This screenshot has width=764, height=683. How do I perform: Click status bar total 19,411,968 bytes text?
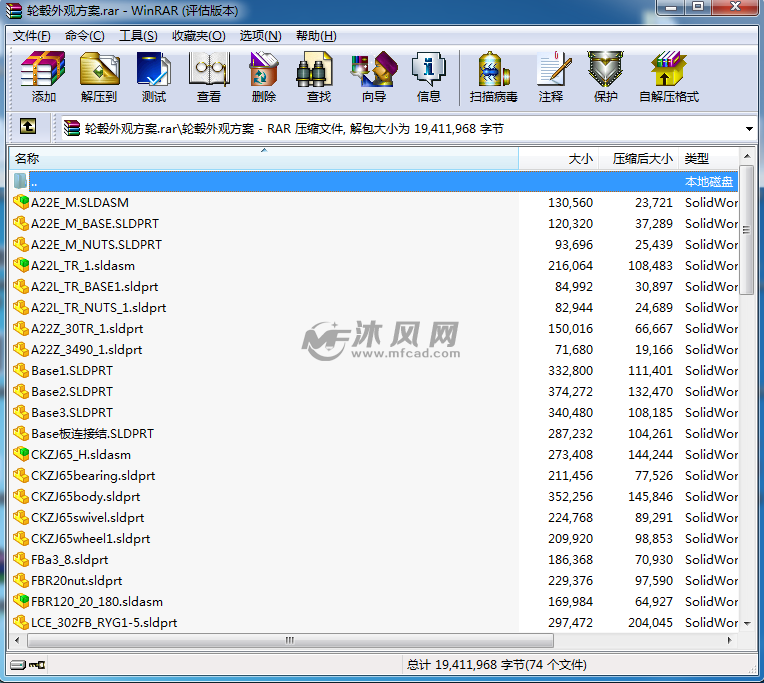(497, 664)
